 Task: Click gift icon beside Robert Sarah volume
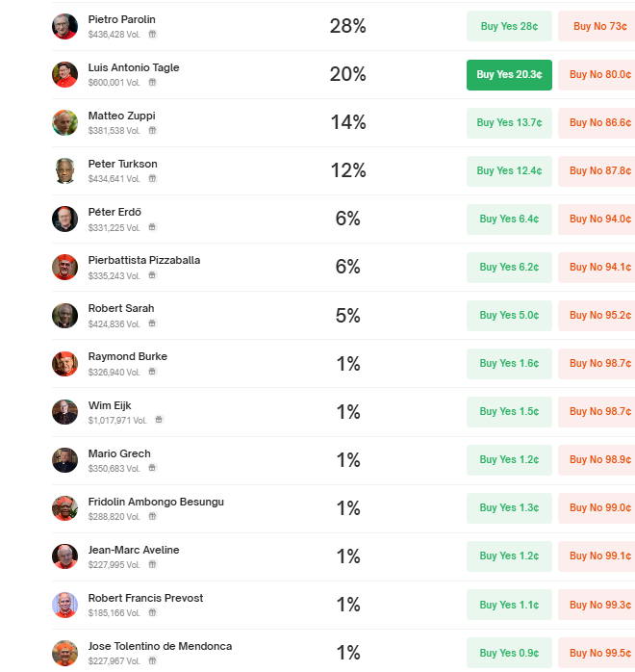tap(152, 323)
